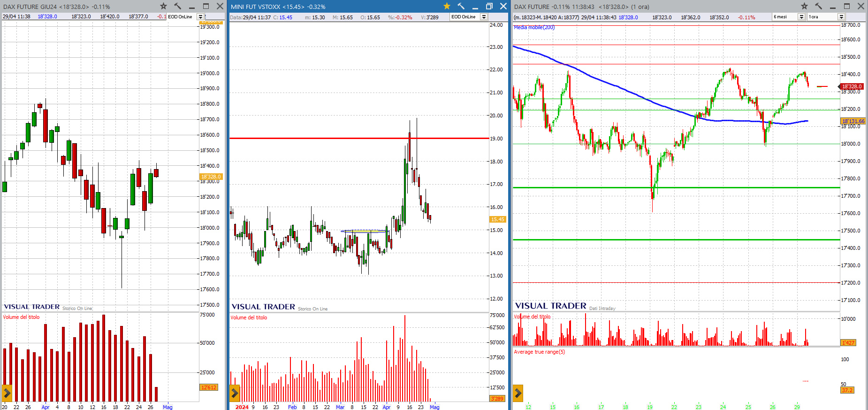
Task: Toggle favorite star in DAX FUTURE 1 ora window
Action: 804,6
